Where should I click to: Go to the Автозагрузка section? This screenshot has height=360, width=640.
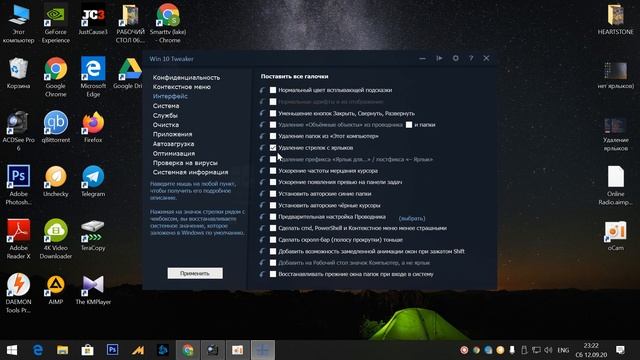pos(173,144)
